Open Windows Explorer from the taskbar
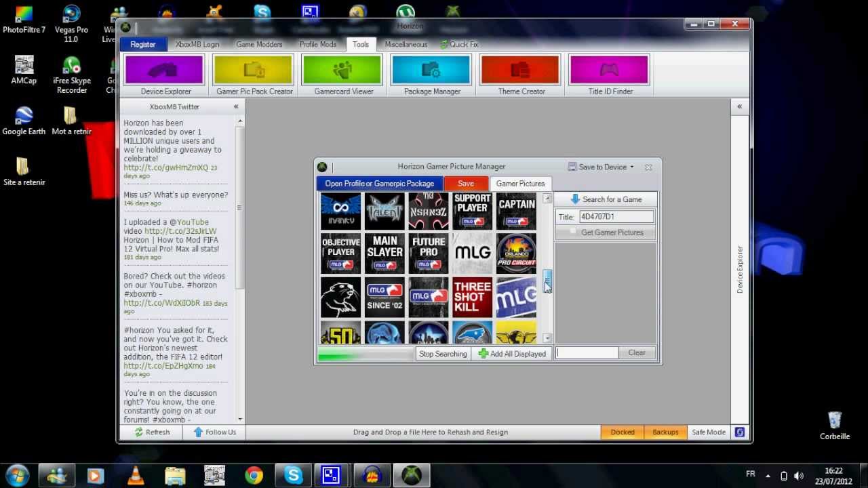This screenshot has width=868, height=488. (175, 476)
